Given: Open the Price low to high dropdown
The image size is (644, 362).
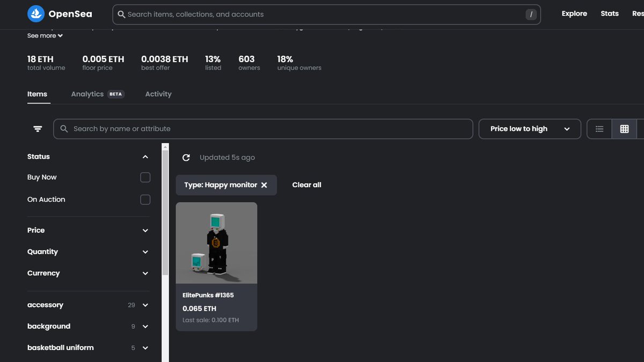Looking at the screenshot, I should point(530,129).
